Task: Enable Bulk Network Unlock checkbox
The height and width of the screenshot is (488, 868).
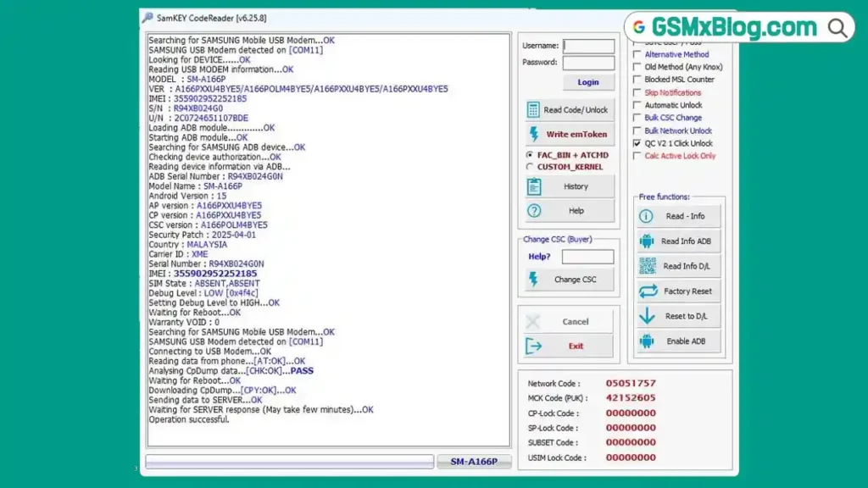Action: click(637, 130)
